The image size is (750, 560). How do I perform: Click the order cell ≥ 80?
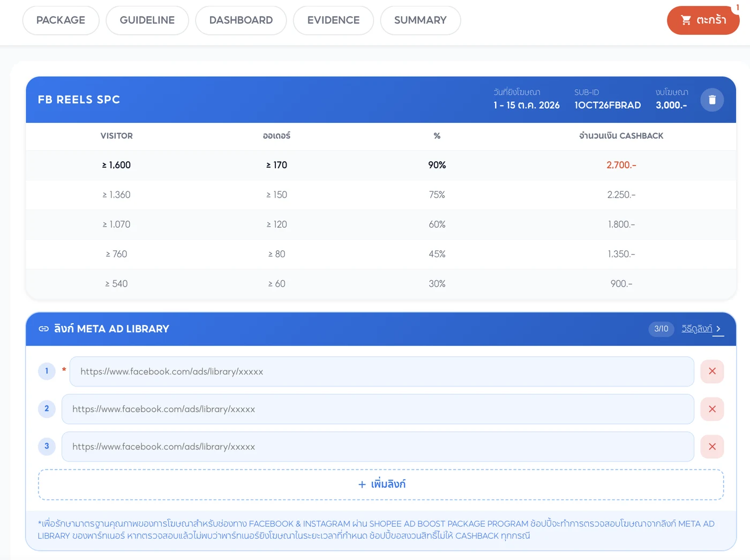(276, 254)
